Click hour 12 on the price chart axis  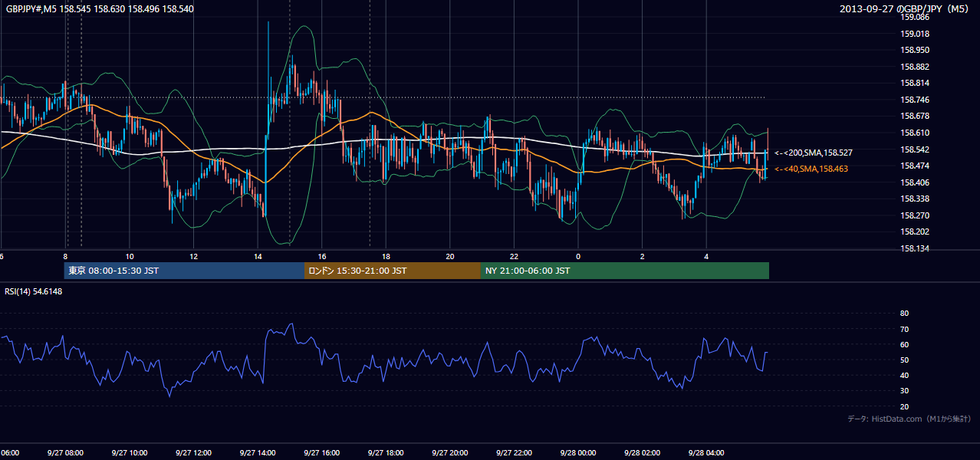(194, 257)
